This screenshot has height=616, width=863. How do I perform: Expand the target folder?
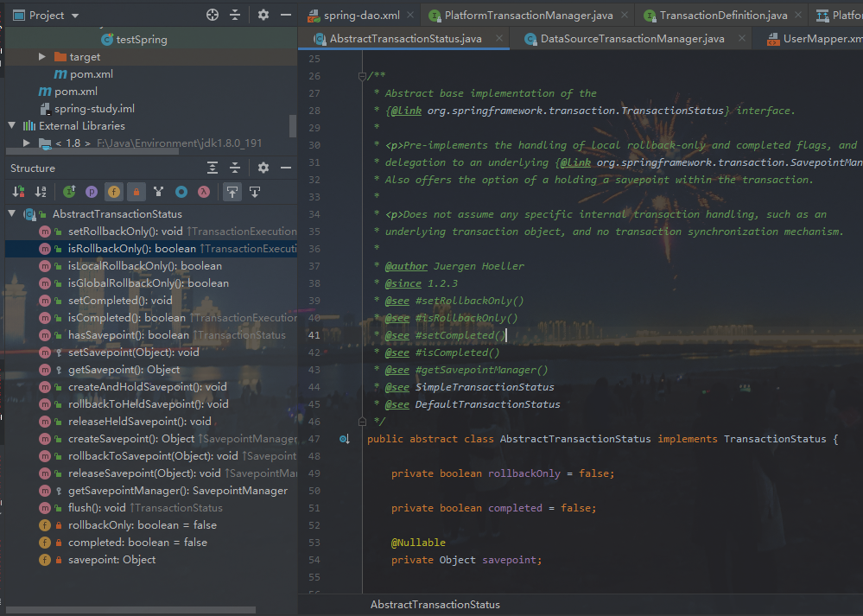[x=41, y=57]
